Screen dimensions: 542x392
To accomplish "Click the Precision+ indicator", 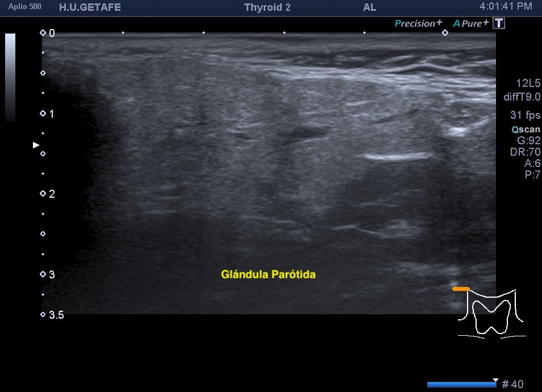I will point(418,23).
